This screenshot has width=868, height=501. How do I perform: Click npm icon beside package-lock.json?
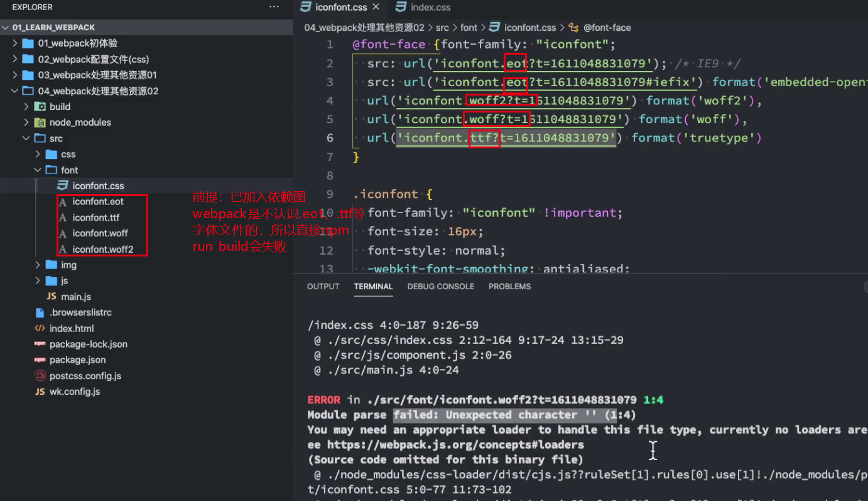coord(40,344)
